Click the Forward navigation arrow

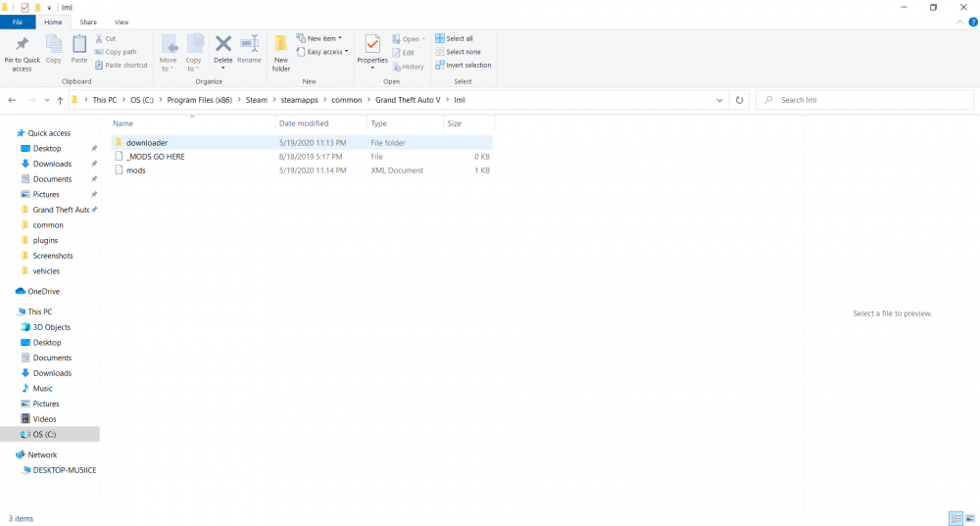coord(31,100)
